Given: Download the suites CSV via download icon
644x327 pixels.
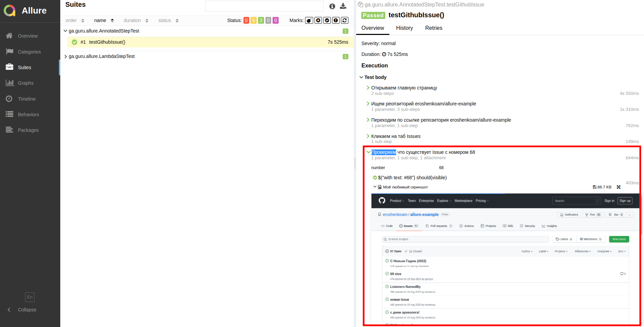Looking at the screenshot, I should coord(343,6).
